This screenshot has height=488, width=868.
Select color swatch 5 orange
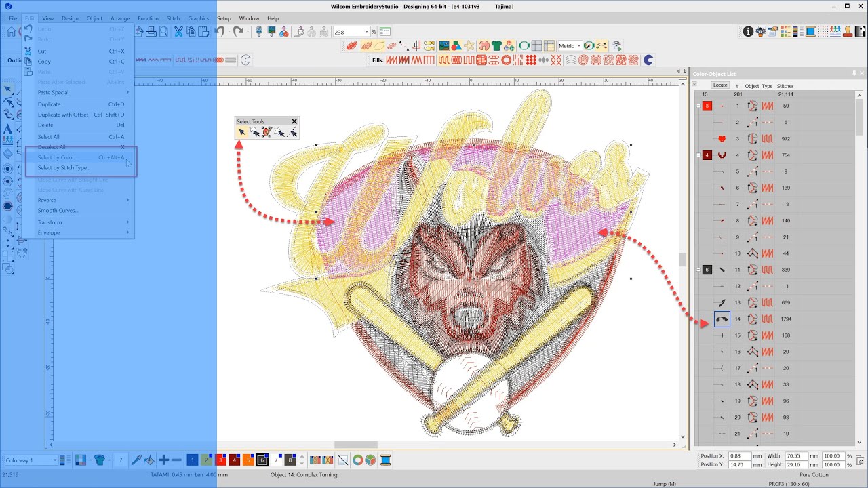(x=248, y=460)
